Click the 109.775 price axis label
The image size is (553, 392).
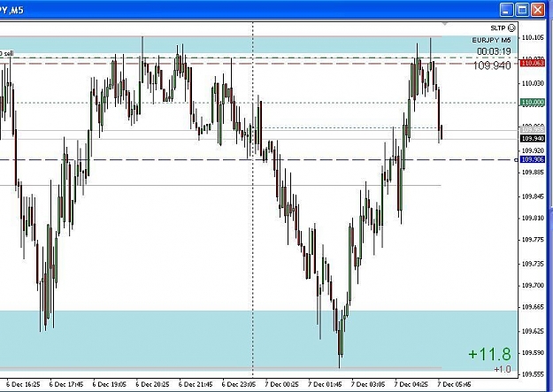pos(533,240)
